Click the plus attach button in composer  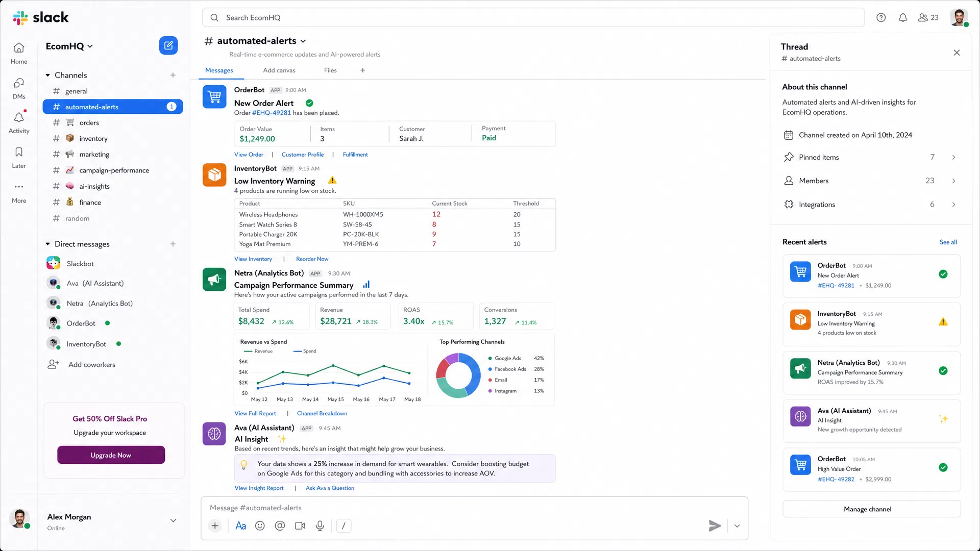(x=215, y=526)
